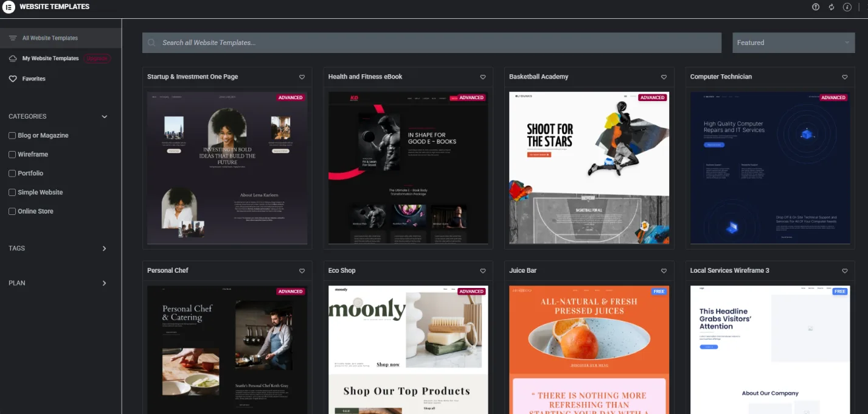The width and height of the screenshot is (868, 414).
Task: Favorite the Basketball Academy template heart
Action: click(664, 77)
